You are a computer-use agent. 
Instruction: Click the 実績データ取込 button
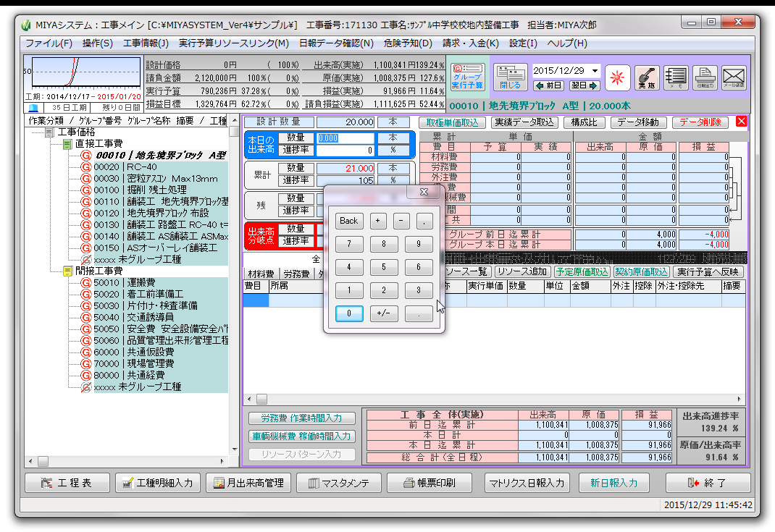click(524, 122)
